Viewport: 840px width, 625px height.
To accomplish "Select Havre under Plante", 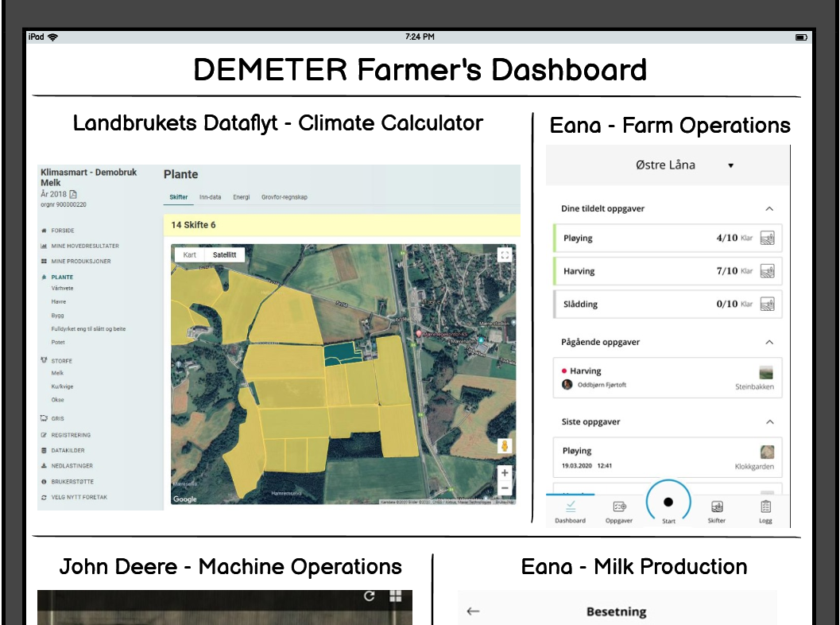I will tap(59, 302).
